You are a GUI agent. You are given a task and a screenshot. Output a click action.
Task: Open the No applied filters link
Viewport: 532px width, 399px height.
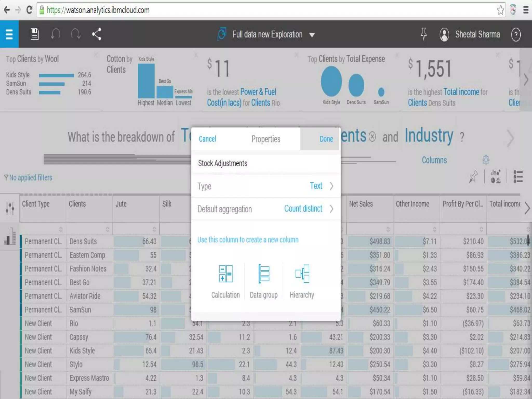pyautogui.click(x=31, y=178)
